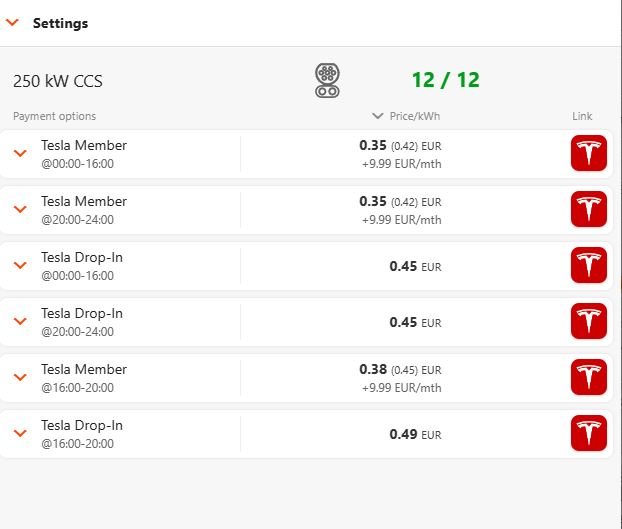
Task: Expand Tesla Drop-In 16:00-20:00 payment option
Action: [19, 434]
